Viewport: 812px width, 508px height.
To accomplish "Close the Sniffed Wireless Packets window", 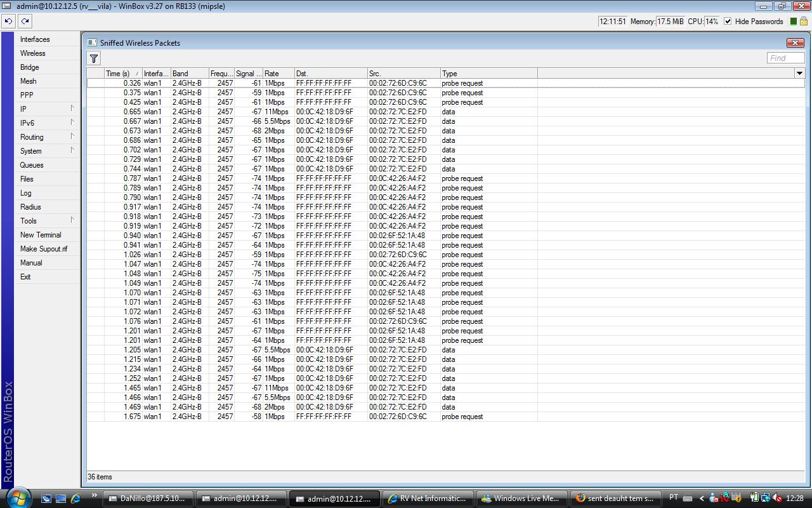I will click(795, 43).
